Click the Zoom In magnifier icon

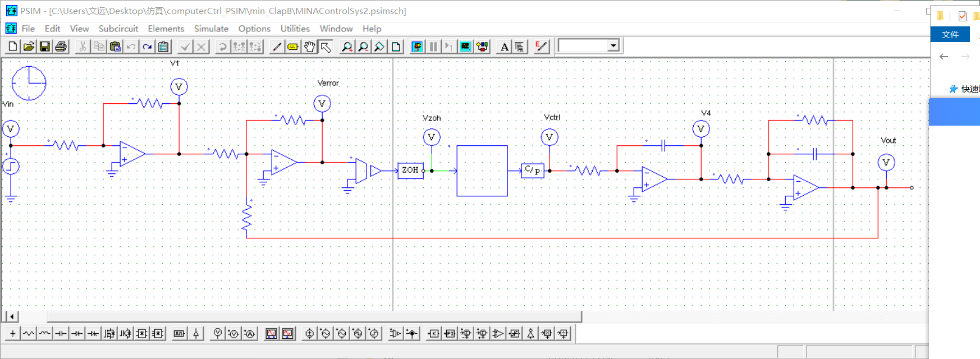[x=347, y=47]
